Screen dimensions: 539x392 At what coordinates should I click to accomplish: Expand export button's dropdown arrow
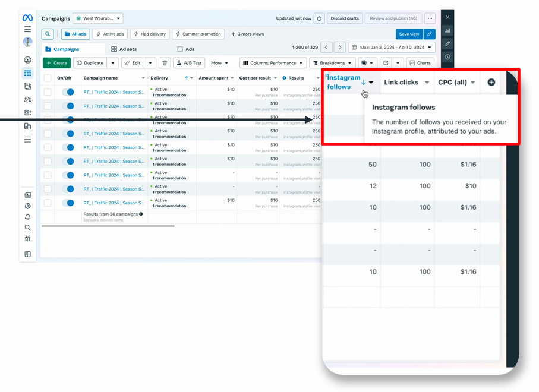point(398,63)
